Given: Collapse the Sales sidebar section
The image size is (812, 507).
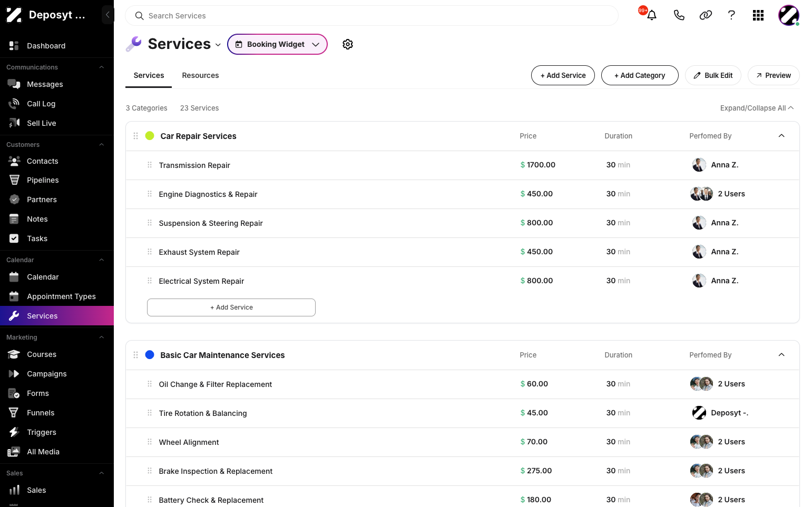Looking at the screenshot, I should 102,473.
